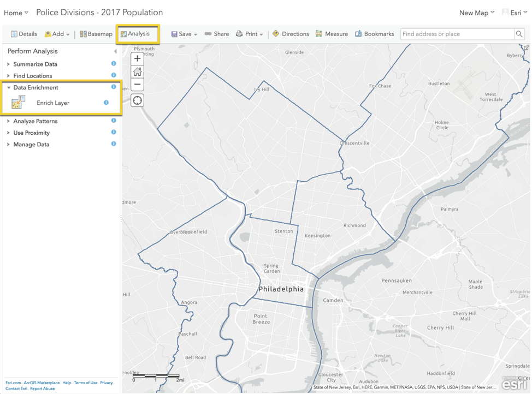Open the Details panel
The width and height of the screenshot is (532, 394).
point(23,34)
